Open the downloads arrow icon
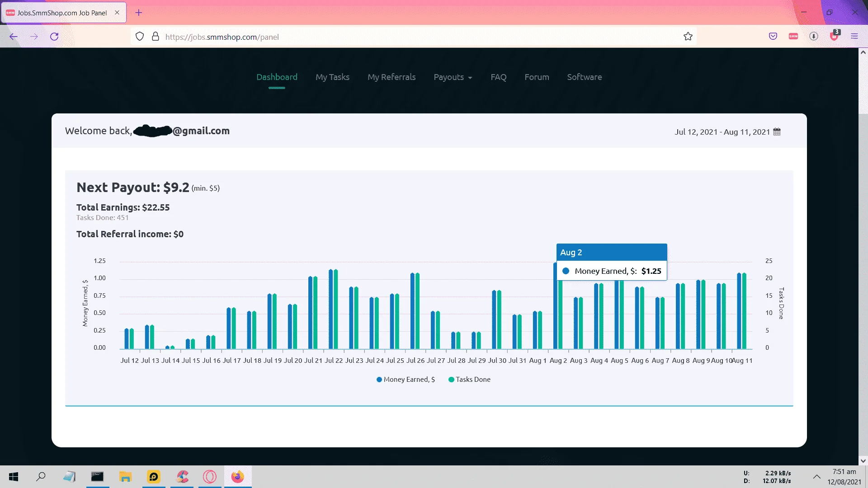The height and width of the screenshot is (488, 868). click(x=814, y=37)
